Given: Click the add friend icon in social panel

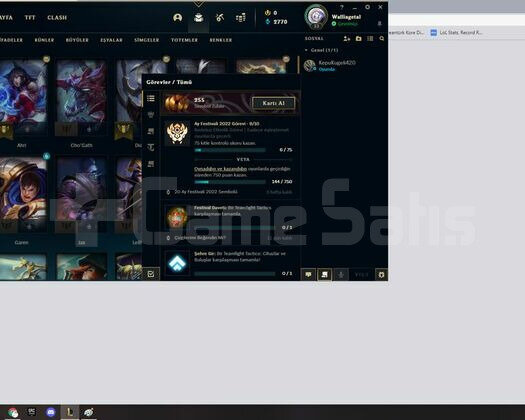Looking at the screenshot, I should (x=347, y=39).
